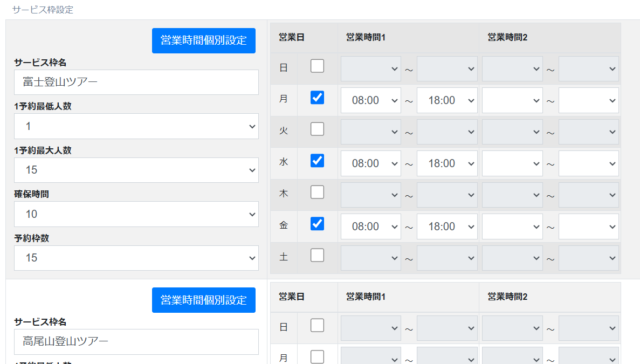The width and height of the screenshot is (640, 364).
Task: Open Wednesday's 営業時間2 start time dropdown
Action: pyautogui.click(x=512, y=163)
